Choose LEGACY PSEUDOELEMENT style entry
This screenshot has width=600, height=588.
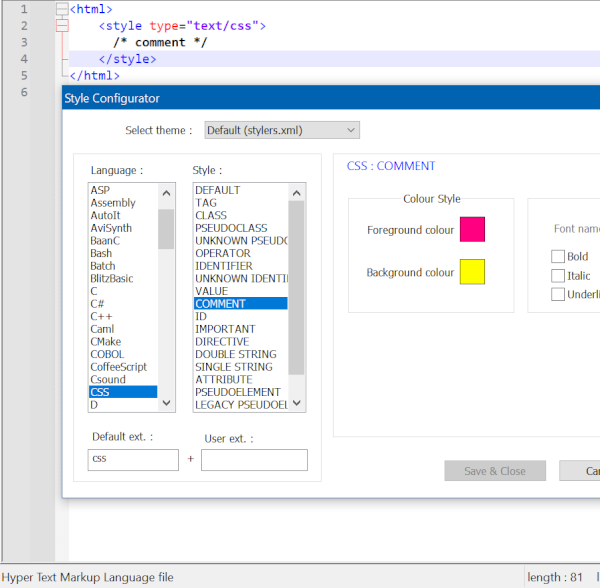pos(241,405)
